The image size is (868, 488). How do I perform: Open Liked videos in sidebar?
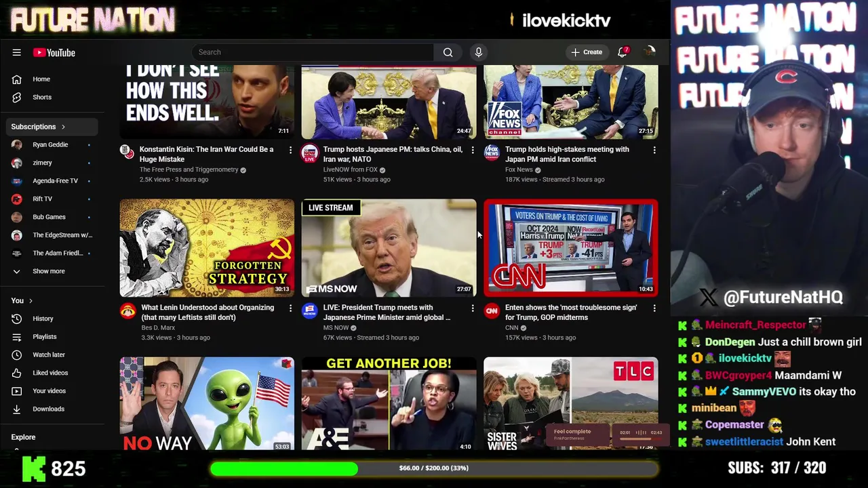52,373
